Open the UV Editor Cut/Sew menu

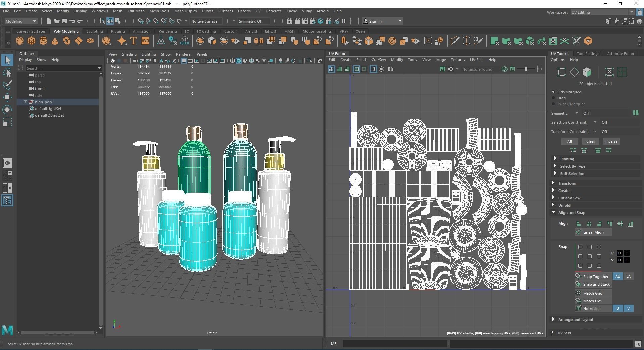[379, 60]
